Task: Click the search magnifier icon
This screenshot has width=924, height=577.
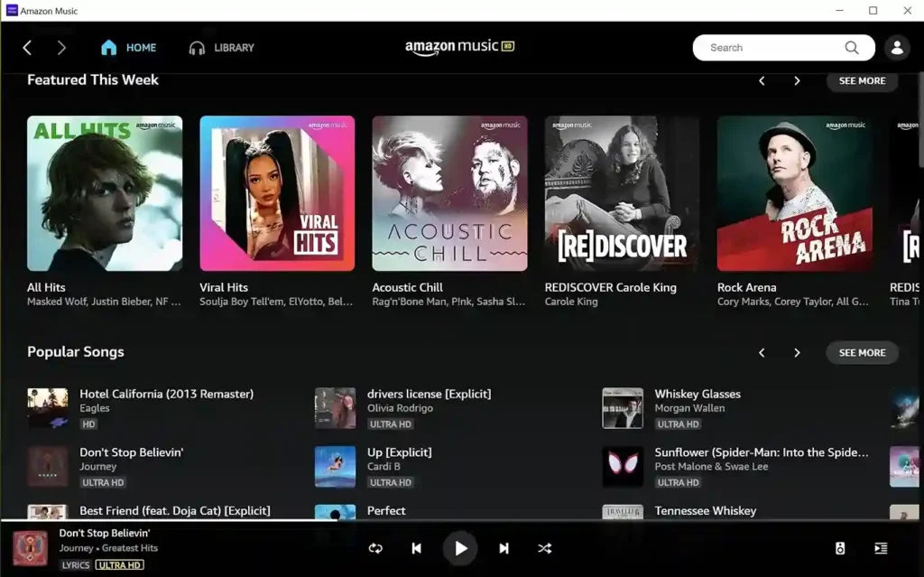Action: [x=851, y=48]
